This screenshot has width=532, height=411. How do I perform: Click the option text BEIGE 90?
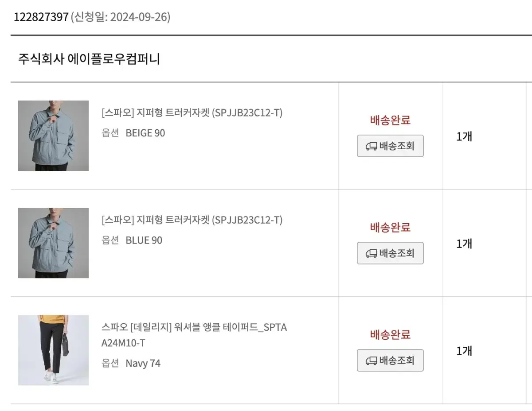[145, 133]
